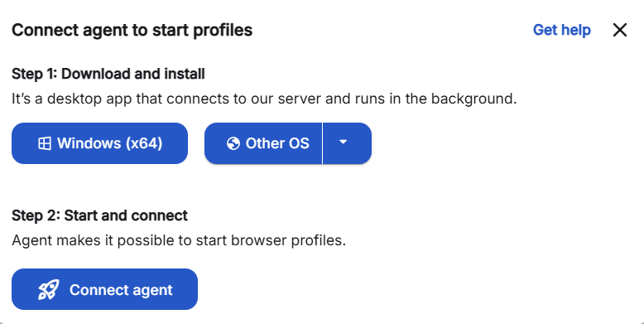Click the desktop app description text

(x=264, y=99)
